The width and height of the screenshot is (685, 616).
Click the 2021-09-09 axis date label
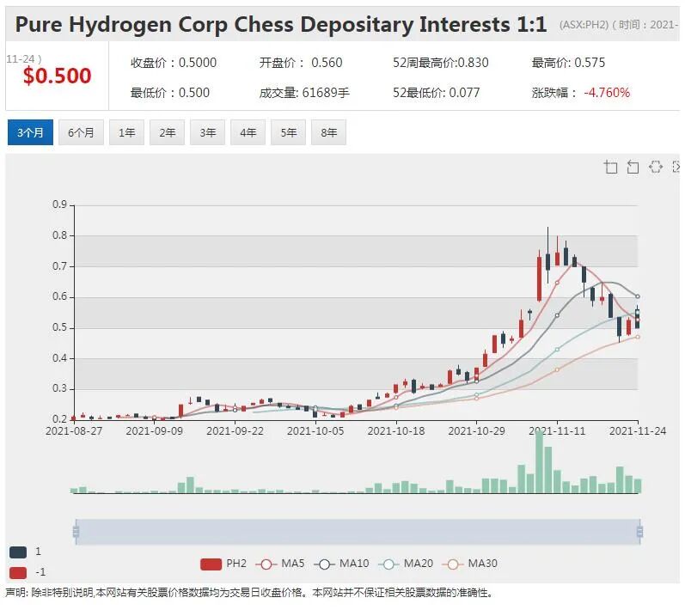pos(154,431)
